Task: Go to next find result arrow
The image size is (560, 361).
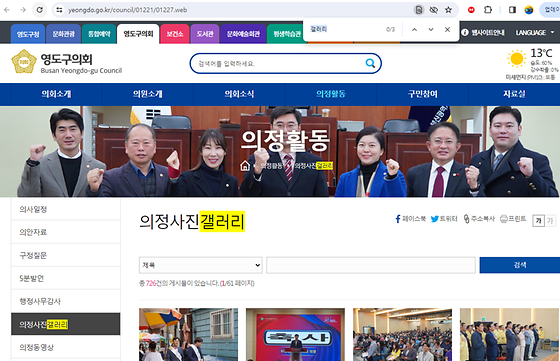Action: [x=431, y=30]
